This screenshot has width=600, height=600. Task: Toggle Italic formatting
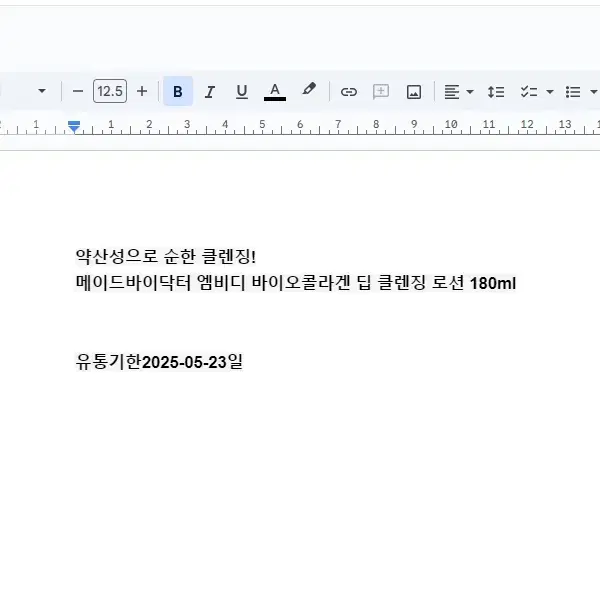(x=210, y=91)
